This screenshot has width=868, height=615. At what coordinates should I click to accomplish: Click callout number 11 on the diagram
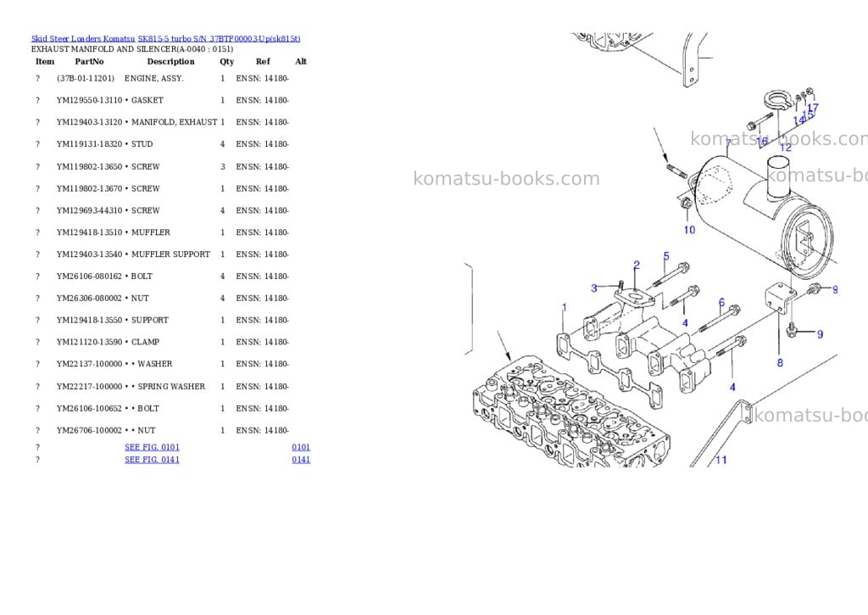coord(721,460)
